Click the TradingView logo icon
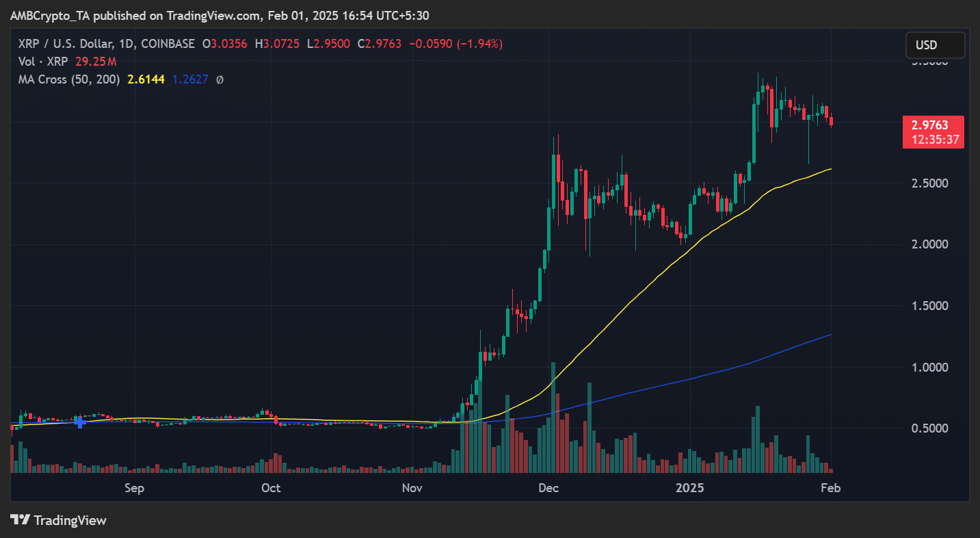The image size is (980, 538). (21, 520)
